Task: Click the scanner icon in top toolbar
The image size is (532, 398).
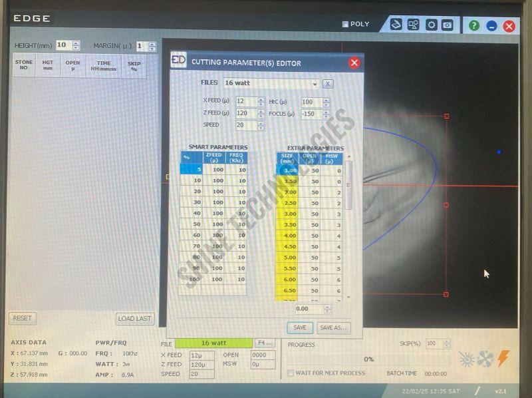Action: click(x=396, y=25)
